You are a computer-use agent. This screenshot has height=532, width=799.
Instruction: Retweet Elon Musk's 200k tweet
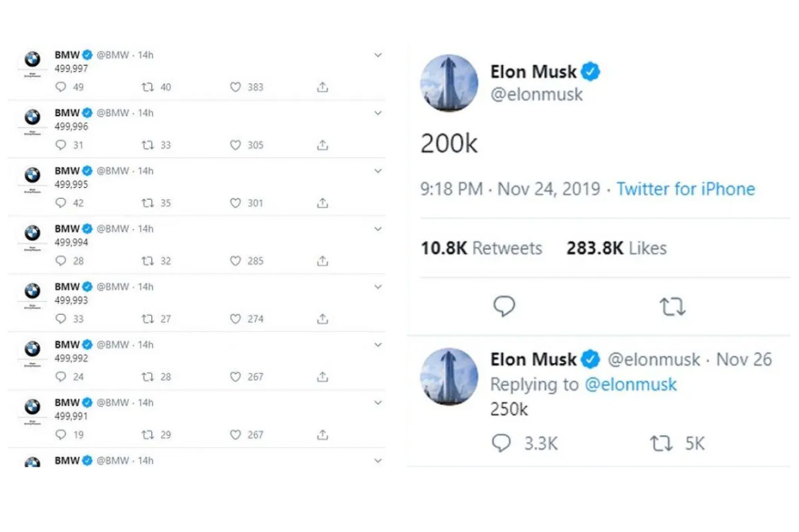pos(672,306)
